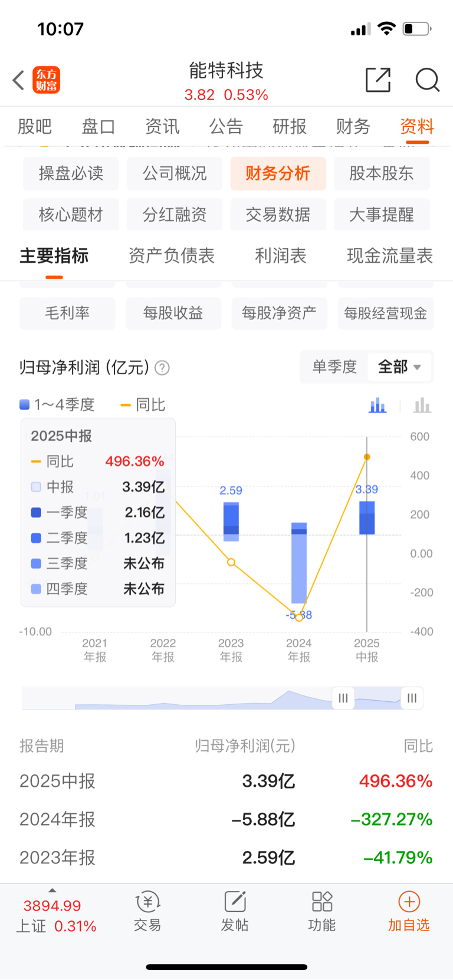
Task: Click the right range slider handle
Action: [x=412, y=698]
